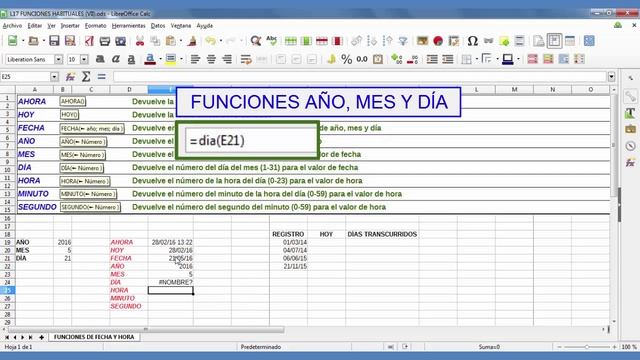This screenshot has height=360, width=640.
Task: Click the sort descending icon
Action: (387, 41)
